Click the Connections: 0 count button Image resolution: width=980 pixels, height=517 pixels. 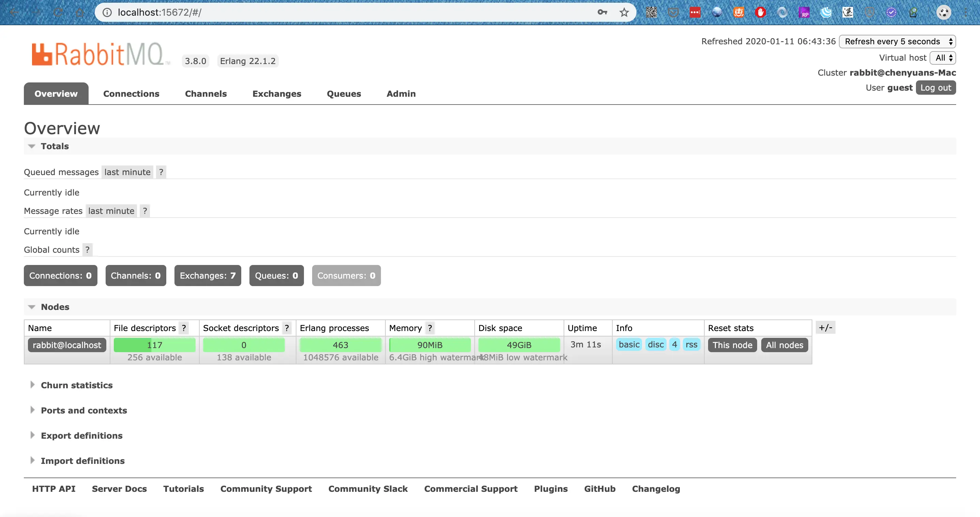[x=61, y=276]
